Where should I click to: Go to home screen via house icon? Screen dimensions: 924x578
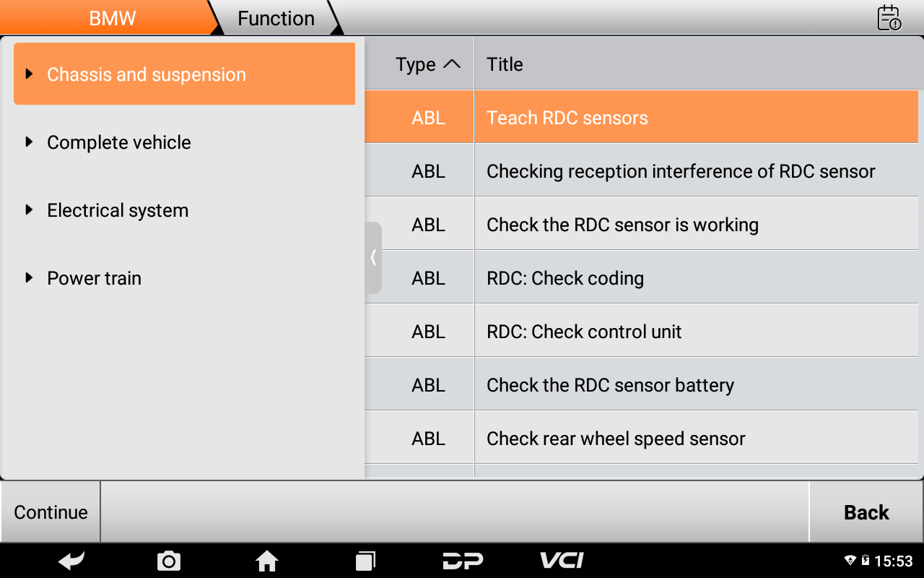266,561
